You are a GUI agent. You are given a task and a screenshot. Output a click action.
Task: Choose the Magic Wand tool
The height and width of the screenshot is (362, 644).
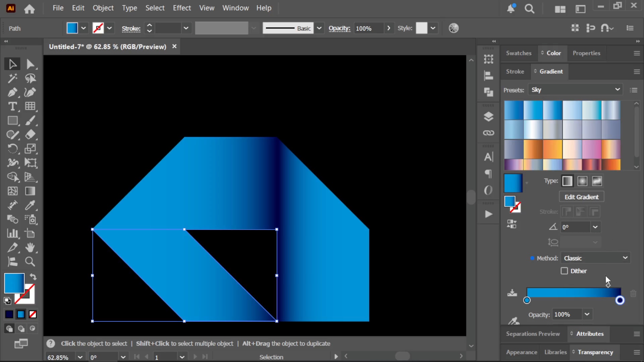tap(12, 78)
